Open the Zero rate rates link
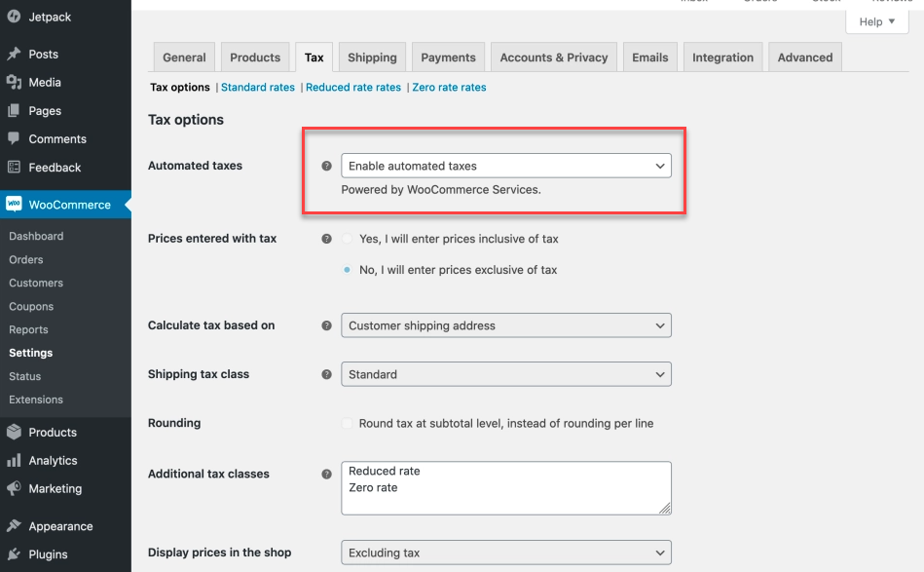The width and height of the screenshot is (924, 572). [449, 88]
